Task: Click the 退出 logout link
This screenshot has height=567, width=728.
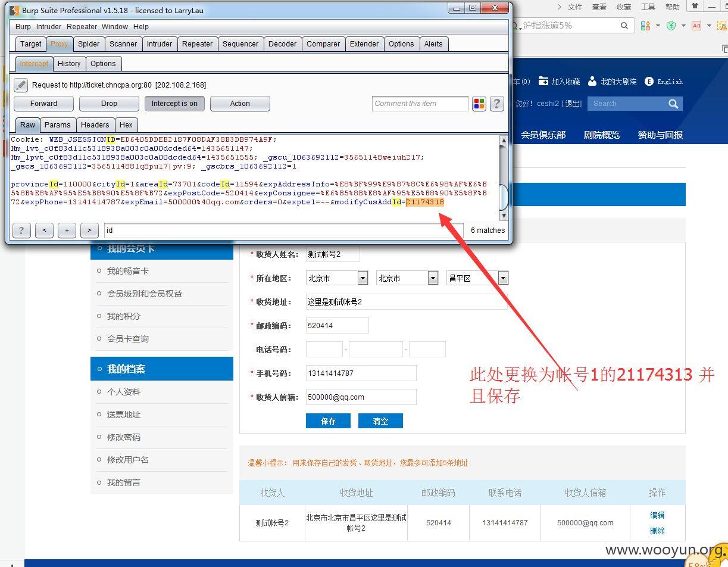Action: [x=573, y=104]
